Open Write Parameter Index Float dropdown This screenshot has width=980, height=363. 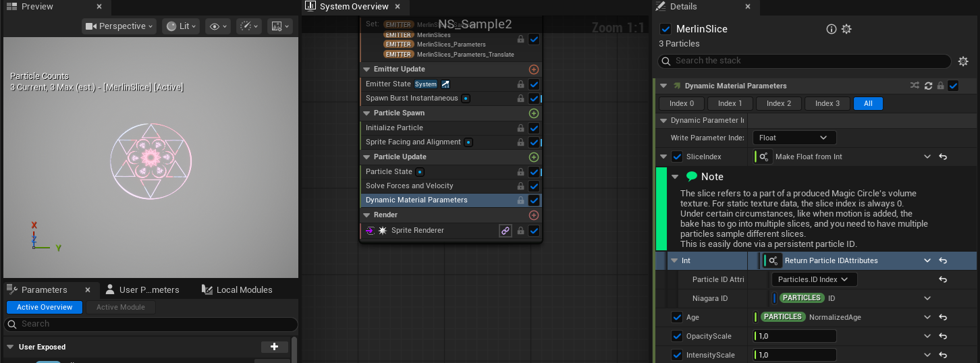point(794,138)
